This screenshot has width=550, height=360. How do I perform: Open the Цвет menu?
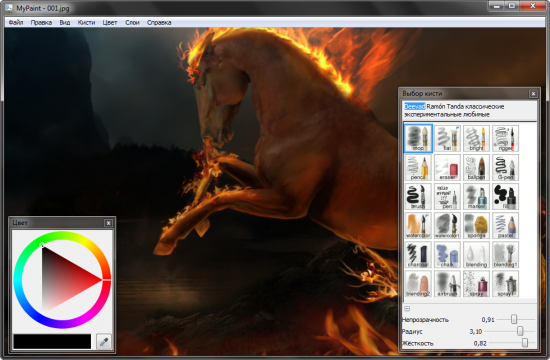click(x=110, y=22)
